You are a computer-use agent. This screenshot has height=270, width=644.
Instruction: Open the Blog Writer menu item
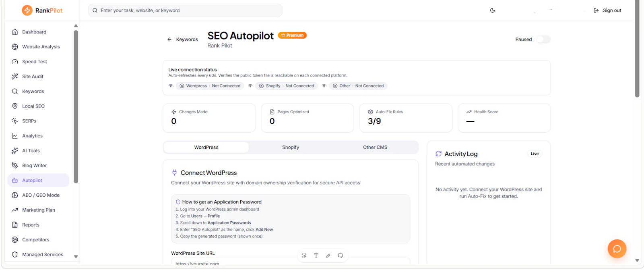38,166
